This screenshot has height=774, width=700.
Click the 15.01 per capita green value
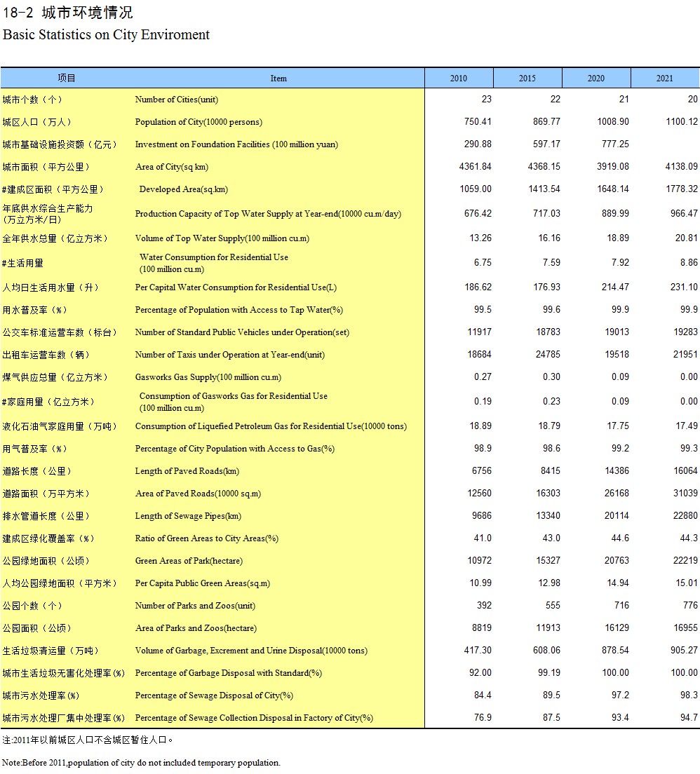[x=687, y=583]
